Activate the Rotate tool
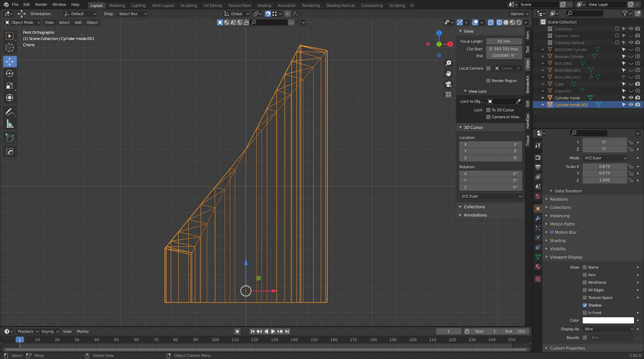Image resolution: width=644 pixels, height=359 pixels. tap(10, 73)
